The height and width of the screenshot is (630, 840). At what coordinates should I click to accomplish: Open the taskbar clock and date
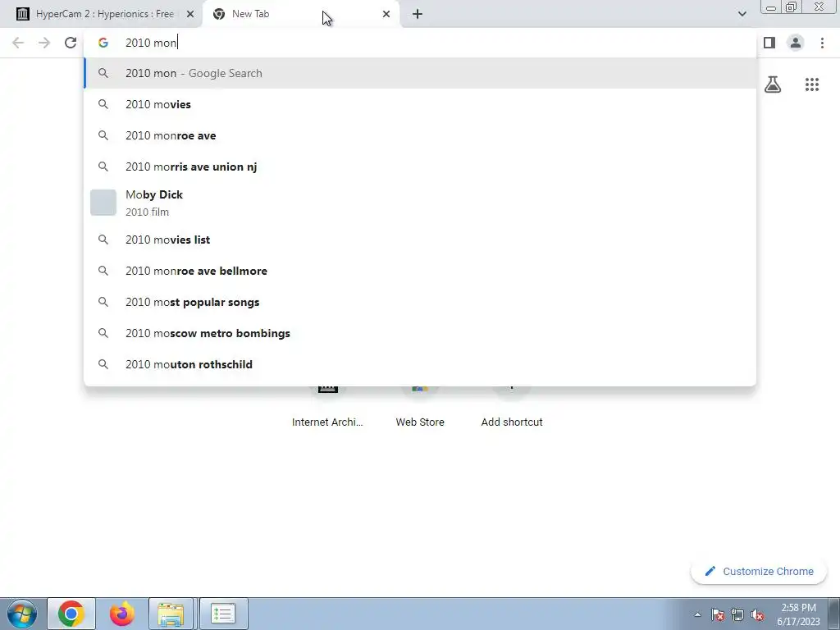[x=798, y=614]
